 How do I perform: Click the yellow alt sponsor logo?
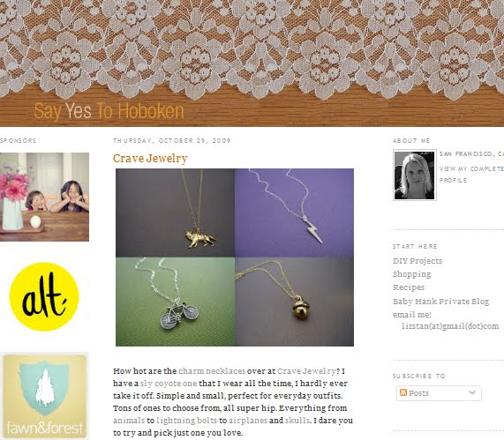tap(44, 297)
